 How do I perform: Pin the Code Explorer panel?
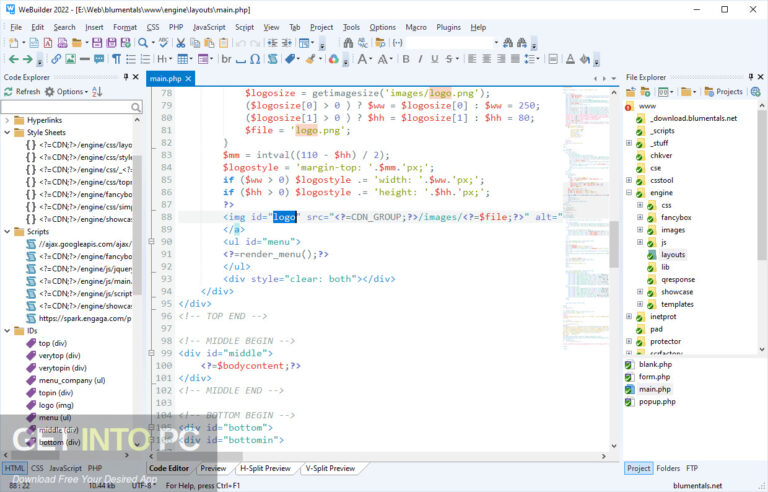(x=125, y=77)
